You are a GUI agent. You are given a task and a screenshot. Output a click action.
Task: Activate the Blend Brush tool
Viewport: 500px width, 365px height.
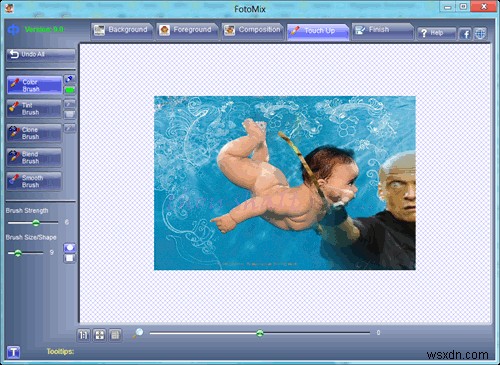coord(34,157)
